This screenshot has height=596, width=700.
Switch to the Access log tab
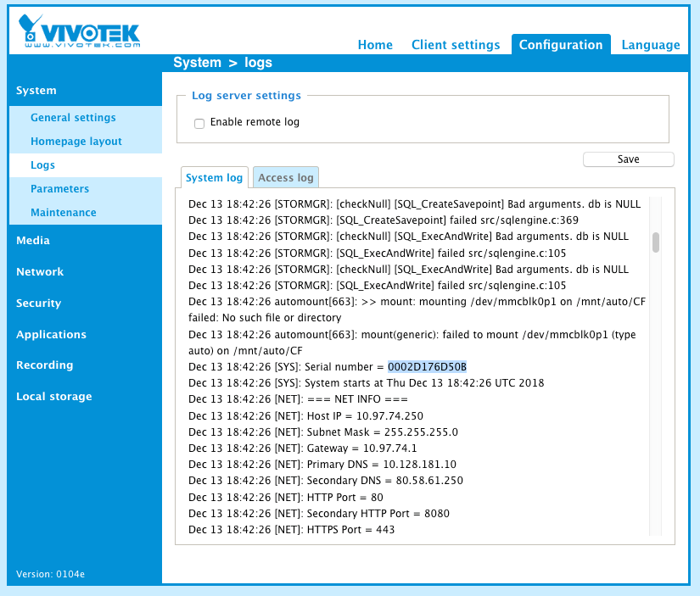point(286,177)
